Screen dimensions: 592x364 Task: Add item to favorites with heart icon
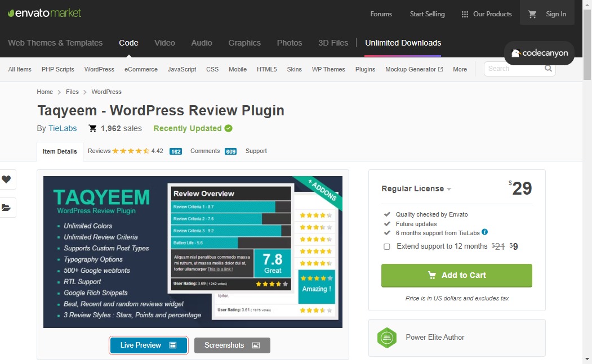[6, 179]
